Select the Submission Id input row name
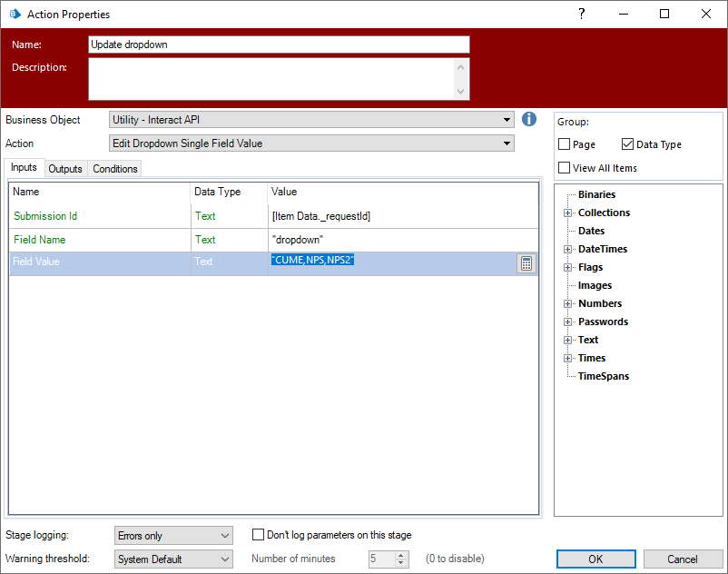Screen dimensions: 728x574 coord(45,216)
